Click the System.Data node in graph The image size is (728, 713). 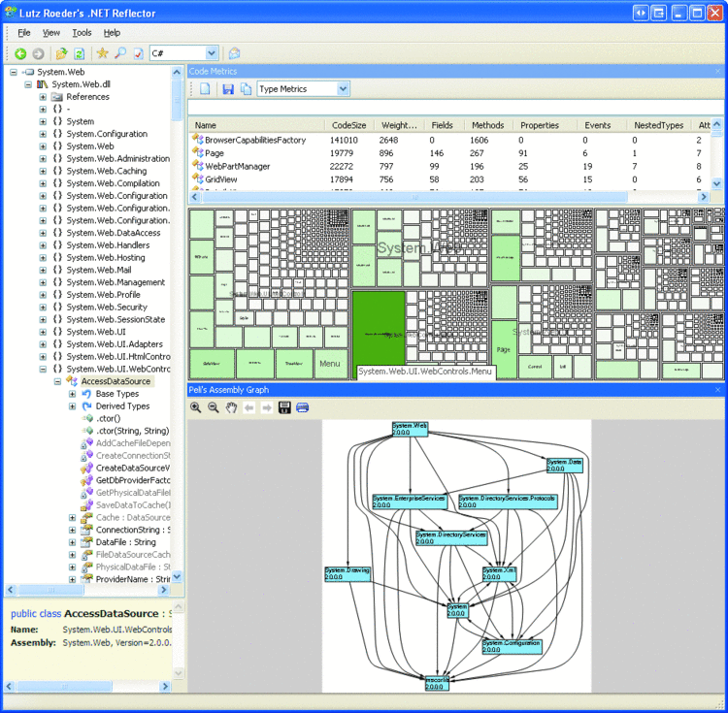pyautogui.click(x=564, y=466)
